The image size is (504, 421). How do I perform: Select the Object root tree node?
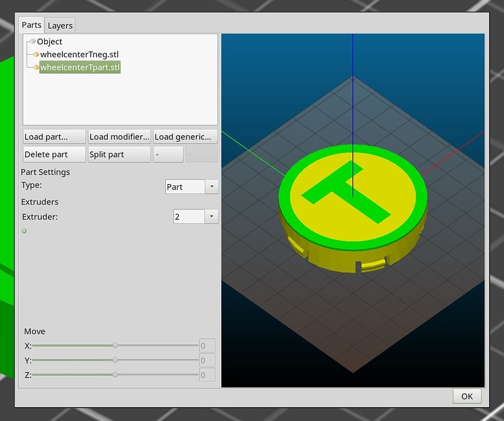50,42
